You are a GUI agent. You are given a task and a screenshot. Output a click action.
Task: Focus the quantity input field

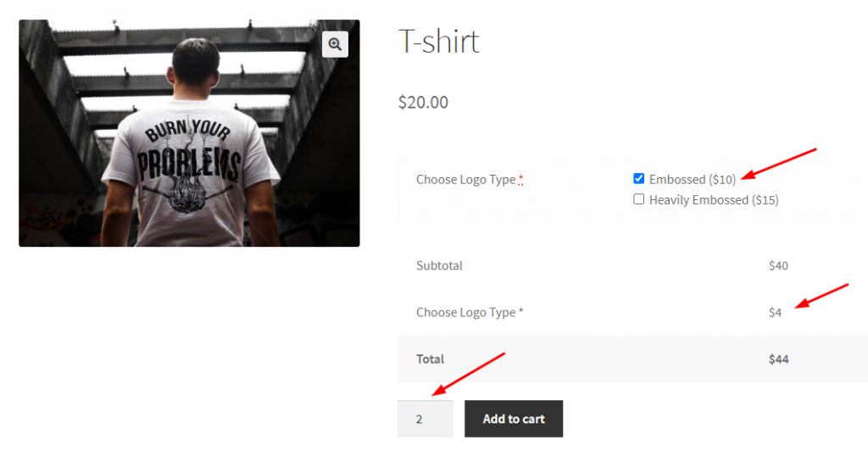(425, 419)
